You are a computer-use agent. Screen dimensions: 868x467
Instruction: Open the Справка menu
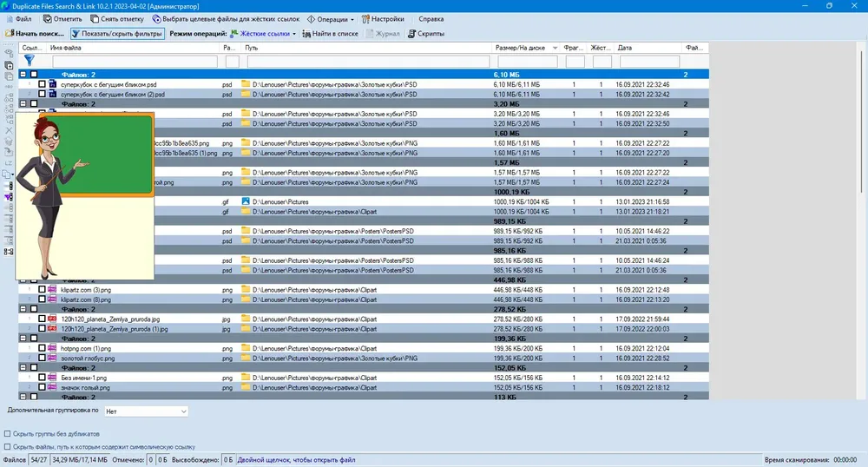pyautogui.click(x=431, y=19)
